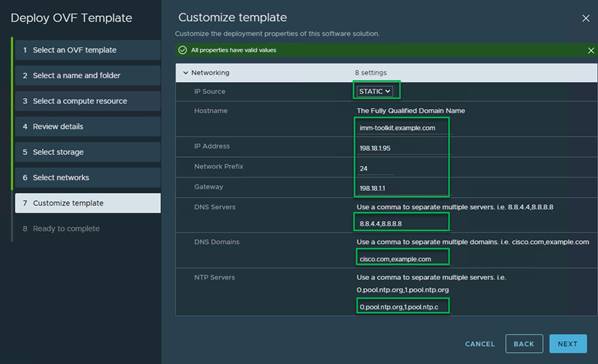
Task: Go to step 1 Select an OVF template
Action: [87, 50]
